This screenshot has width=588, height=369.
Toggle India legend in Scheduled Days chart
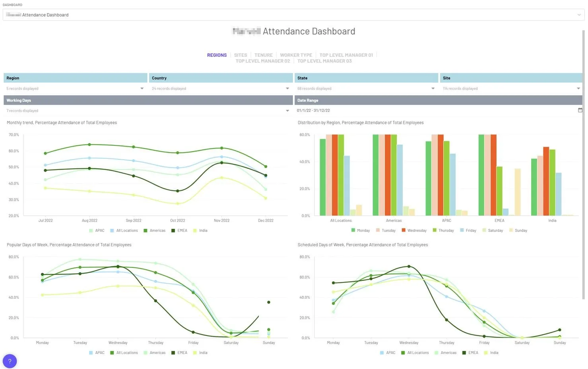point(491,353)
